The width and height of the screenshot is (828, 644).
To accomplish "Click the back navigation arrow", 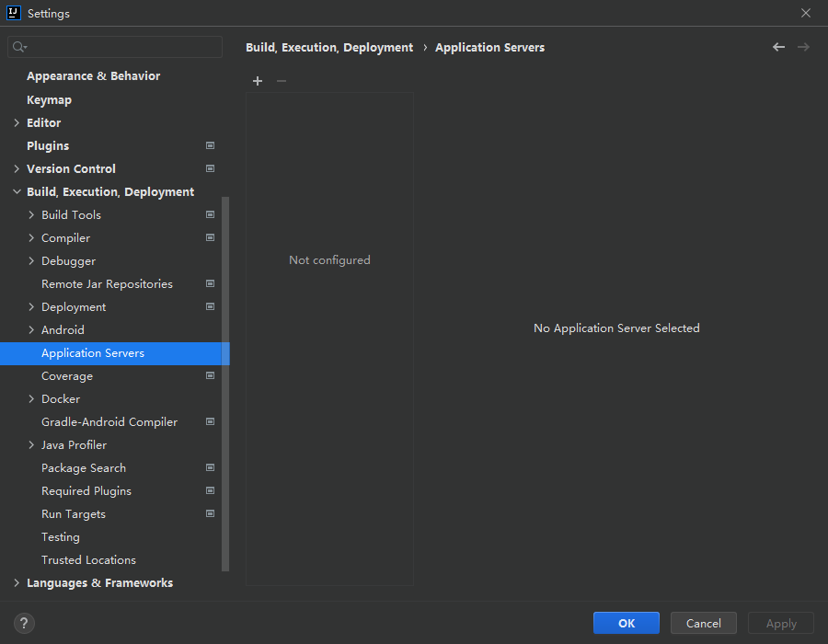I will [x=778, y=47].
